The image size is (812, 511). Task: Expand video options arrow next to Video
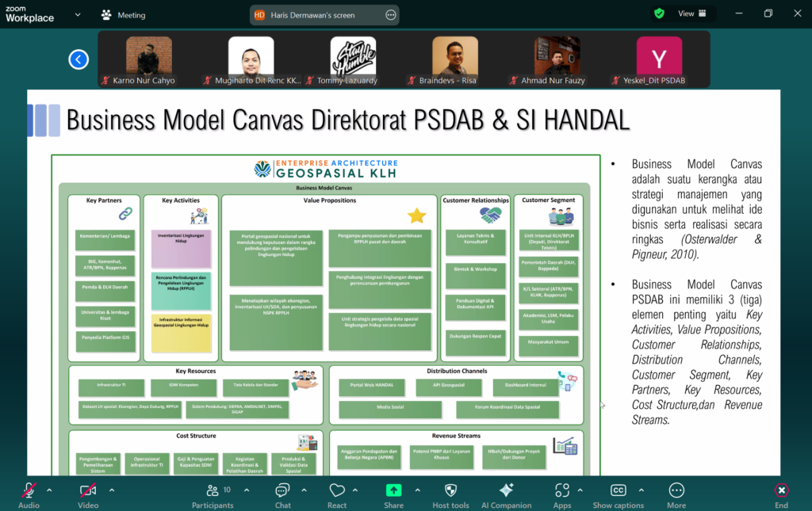click(111, 490)
